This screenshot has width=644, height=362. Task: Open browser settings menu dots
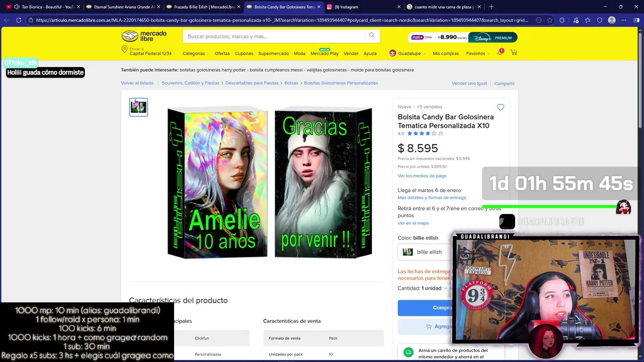click(623, 20)
